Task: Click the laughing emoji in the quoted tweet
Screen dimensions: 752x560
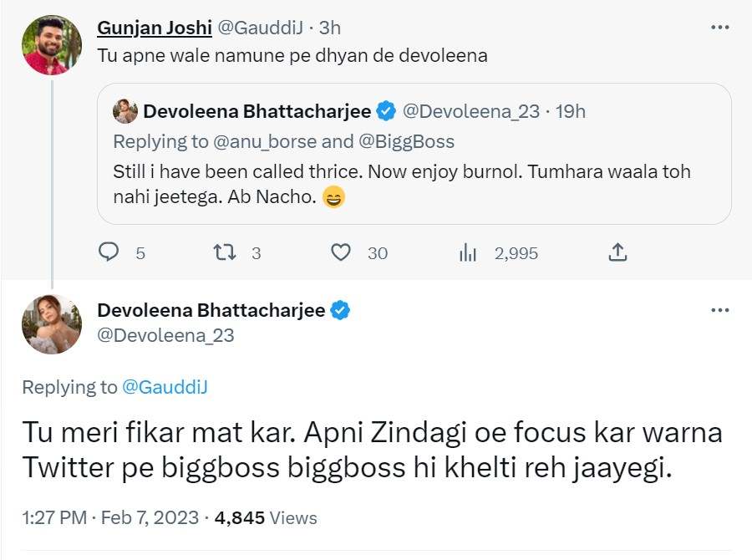Action: click(x=333, y=198)
